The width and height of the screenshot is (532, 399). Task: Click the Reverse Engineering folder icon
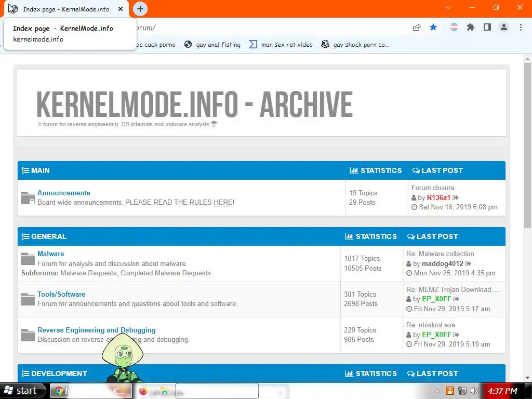point(28,335)
